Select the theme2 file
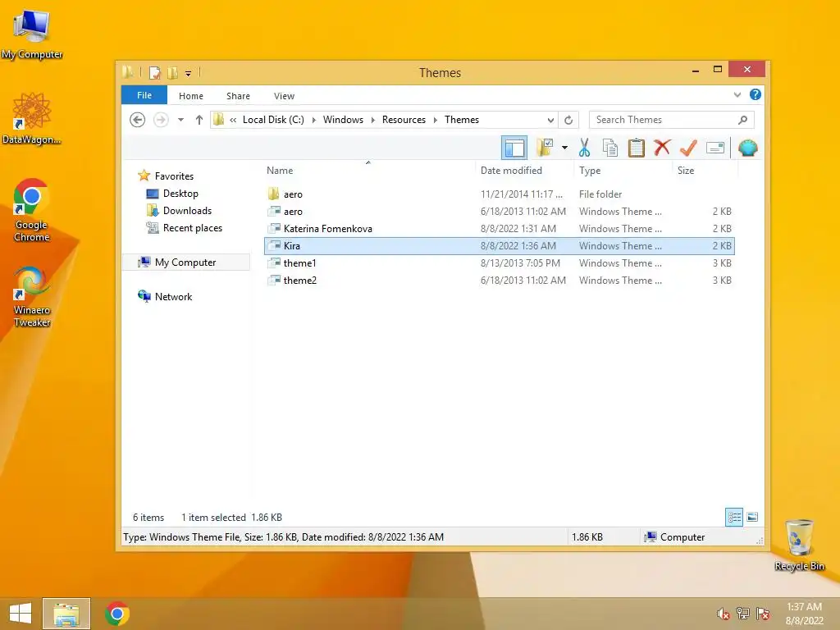 [500, 281]
